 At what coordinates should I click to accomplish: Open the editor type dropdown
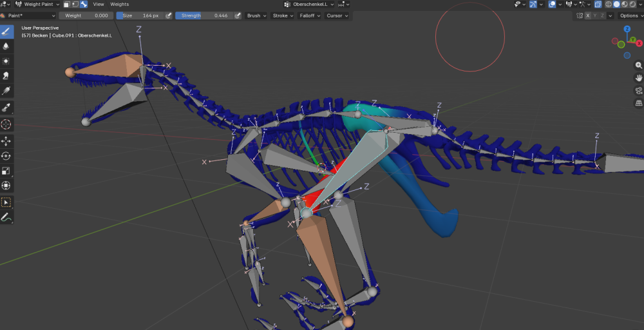[5, 4]
